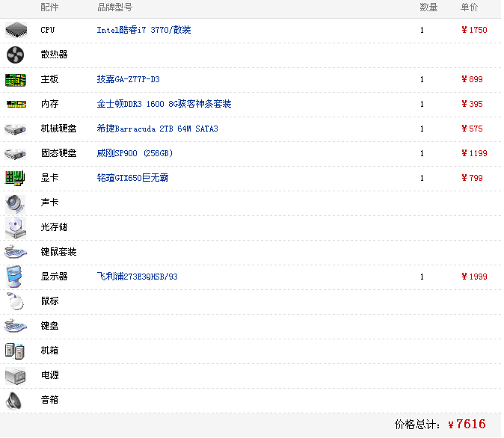
Task: Click the 音箱 speaker icon
Action: [x=14, y=401]
